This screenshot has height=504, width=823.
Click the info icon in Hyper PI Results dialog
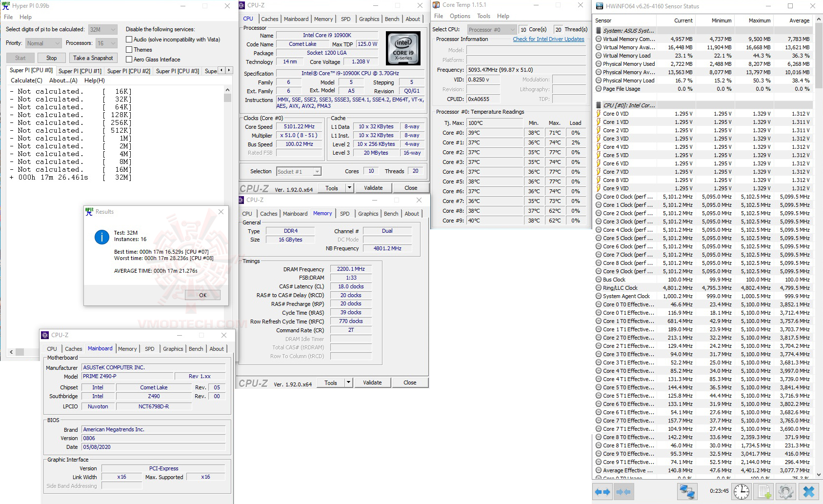click(101, 237)
